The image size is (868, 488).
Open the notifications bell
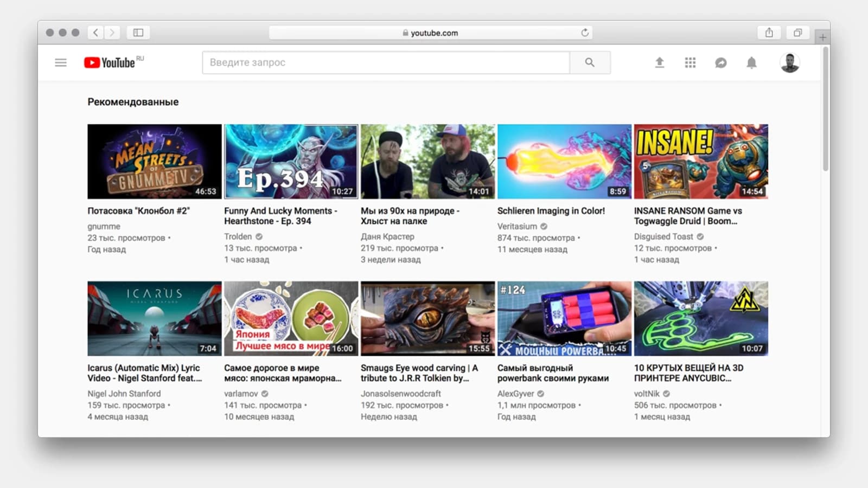751,63
